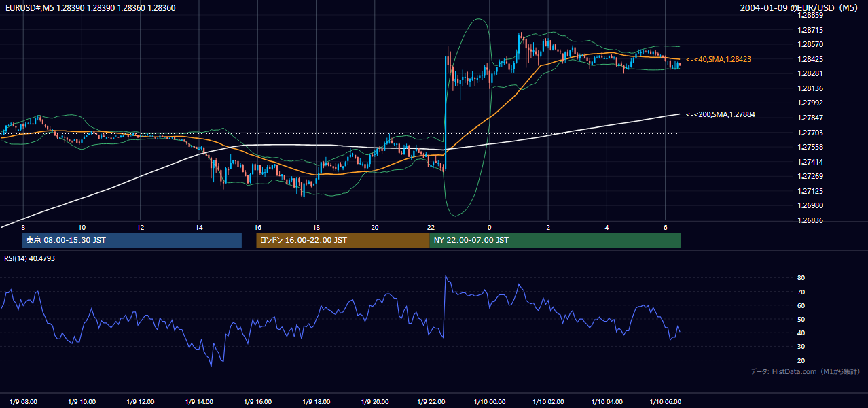Click the 1.27847 price axis label
868x408 pixels.
click(811, 118)
